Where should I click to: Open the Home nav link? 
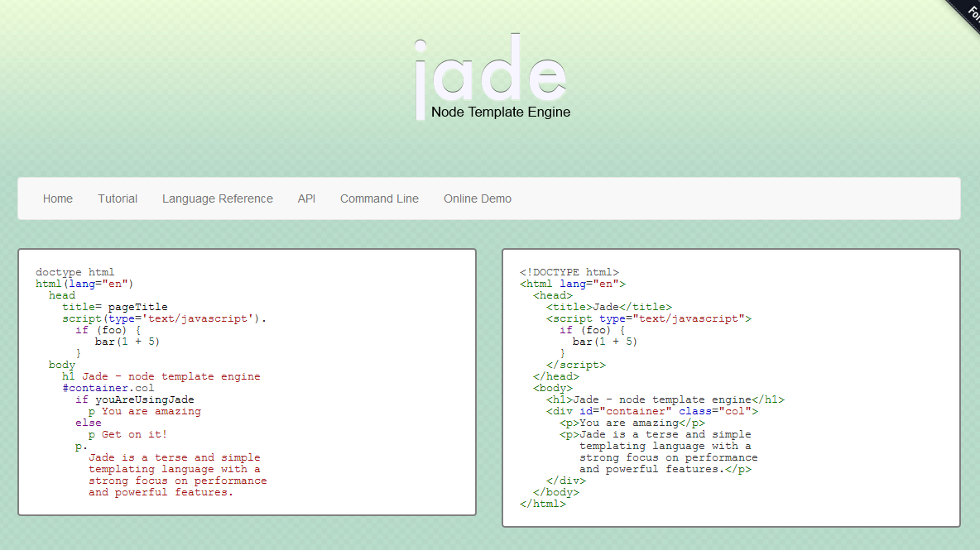click(x=57, y=198)
